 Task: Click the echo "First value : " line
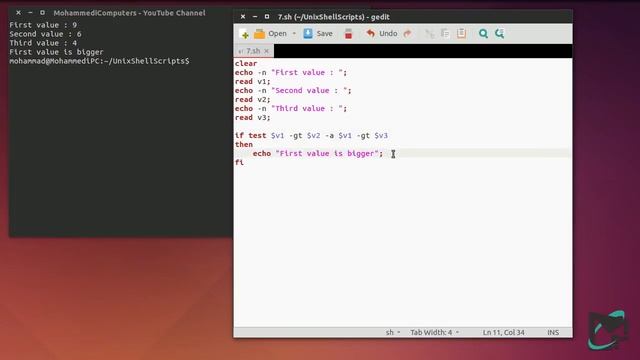[291, 73]
